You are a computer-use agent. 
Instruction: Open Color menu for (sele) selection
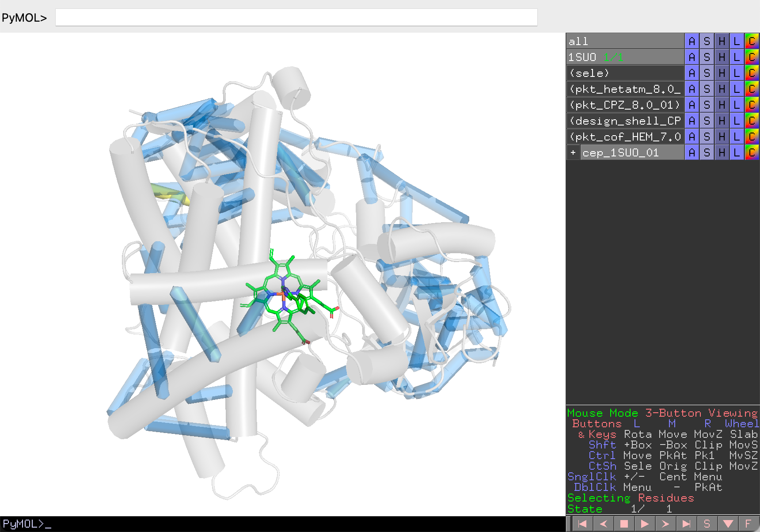(752, 73)
